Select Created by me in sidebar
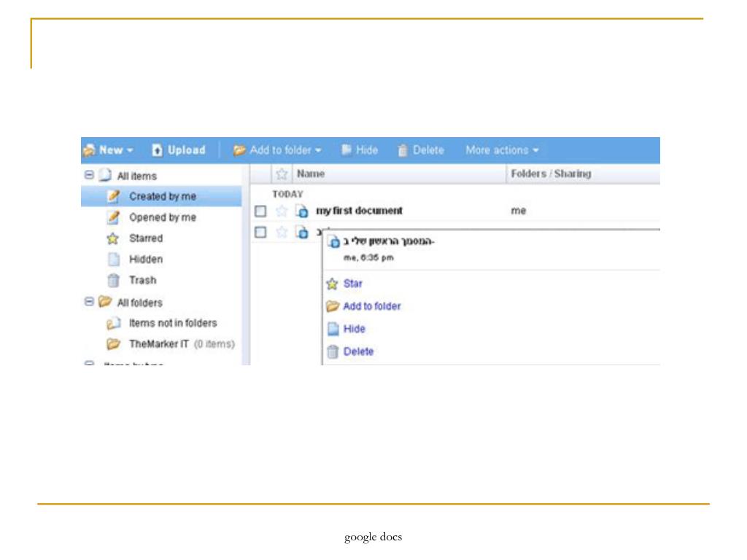The height and width of the screenshot is (560, 747). (x=162, y=196)
